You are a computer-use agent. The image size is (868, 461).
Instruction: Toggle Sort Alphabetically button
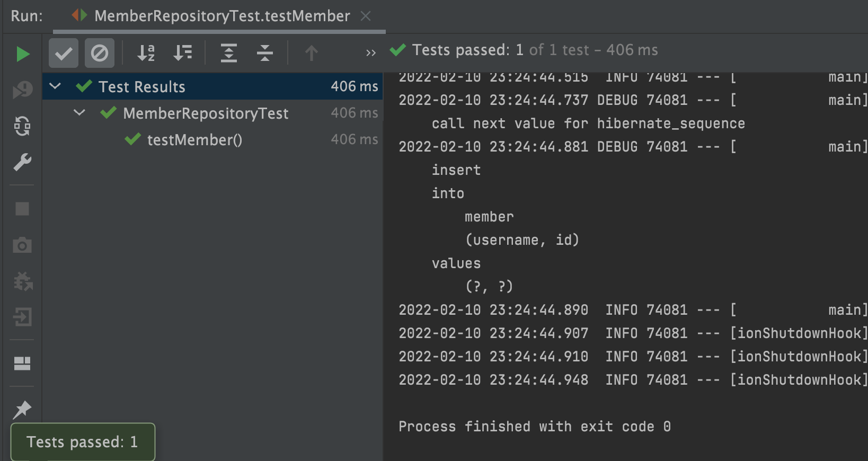tap(146, 53)
